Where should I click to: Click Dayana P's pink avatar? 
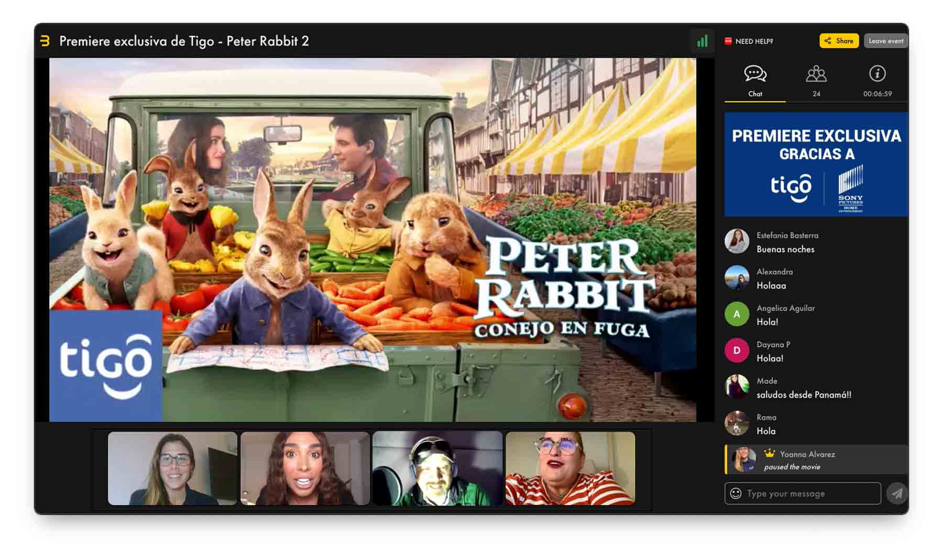737,350
